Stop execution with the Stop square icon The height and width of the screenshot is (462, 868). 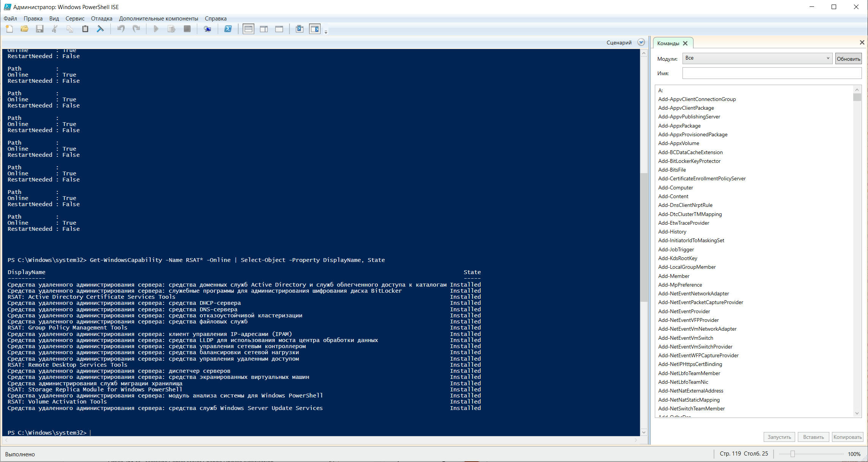point(187,29)
